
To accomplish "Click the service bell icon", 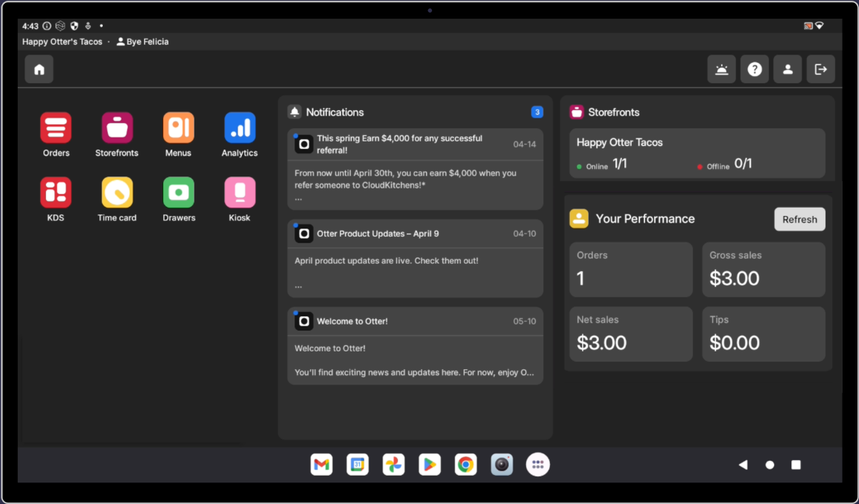I will click(721, 69).
